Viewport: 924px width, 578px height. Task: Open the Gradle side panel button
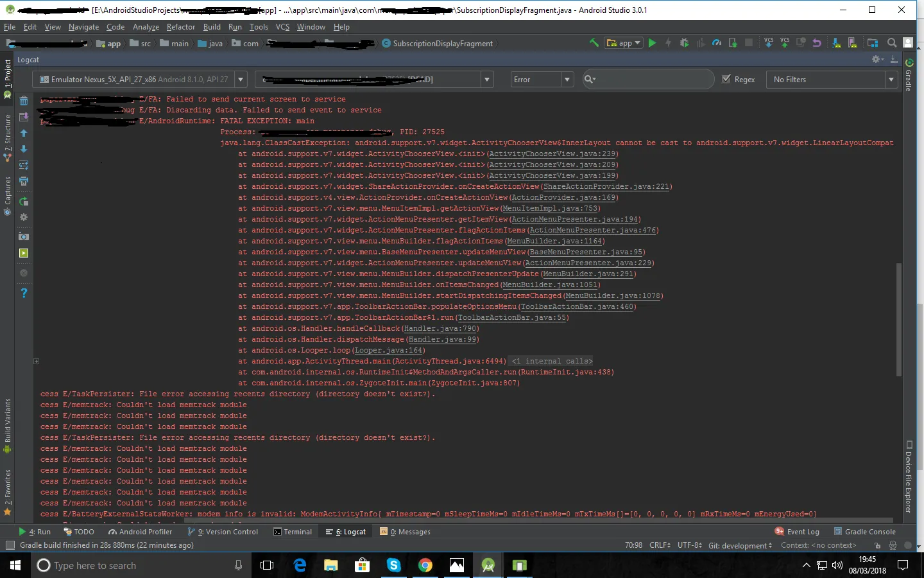[909, 75]
